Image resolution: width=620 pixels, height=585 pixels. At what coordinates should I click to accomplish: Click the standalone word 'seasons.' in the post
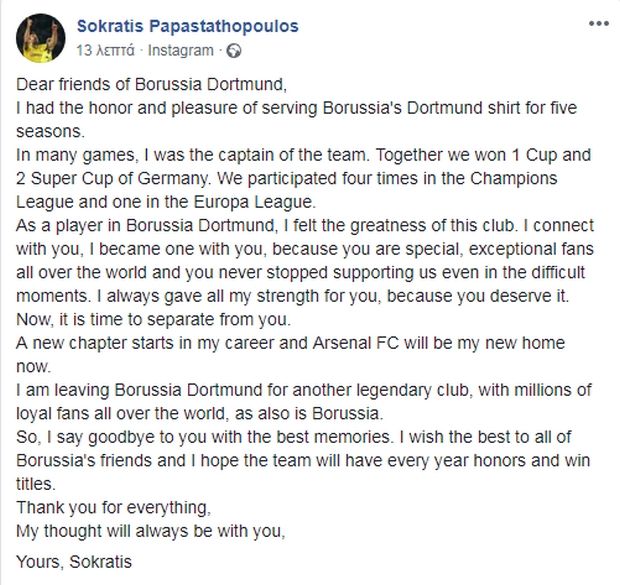click(x=51, y=132)
